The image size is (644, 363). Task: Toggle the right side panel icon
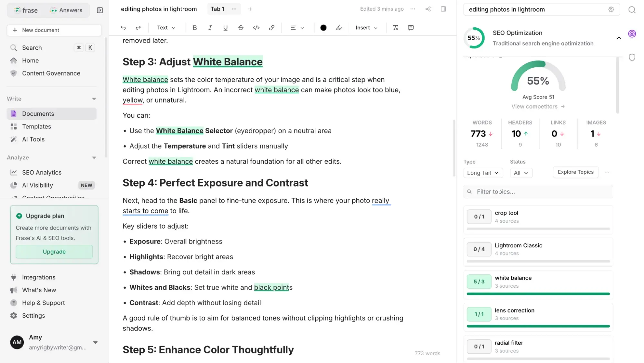tap(443, 9)
